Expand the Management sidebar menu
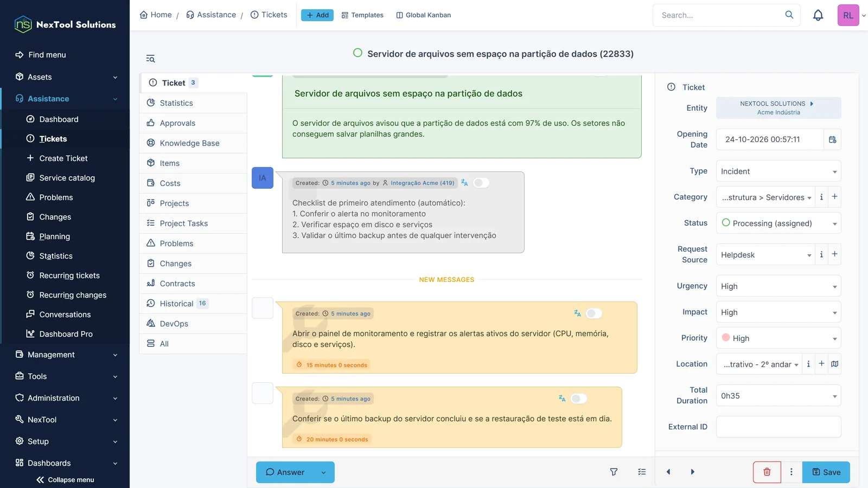The image size is (868, 488). click(x=65, y=355)
